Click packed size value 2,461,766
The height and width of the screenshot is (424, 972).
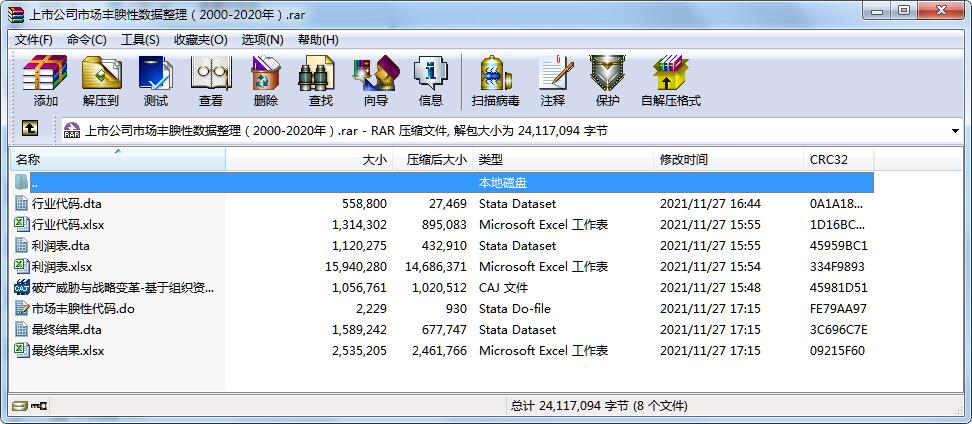click(440, 351)
